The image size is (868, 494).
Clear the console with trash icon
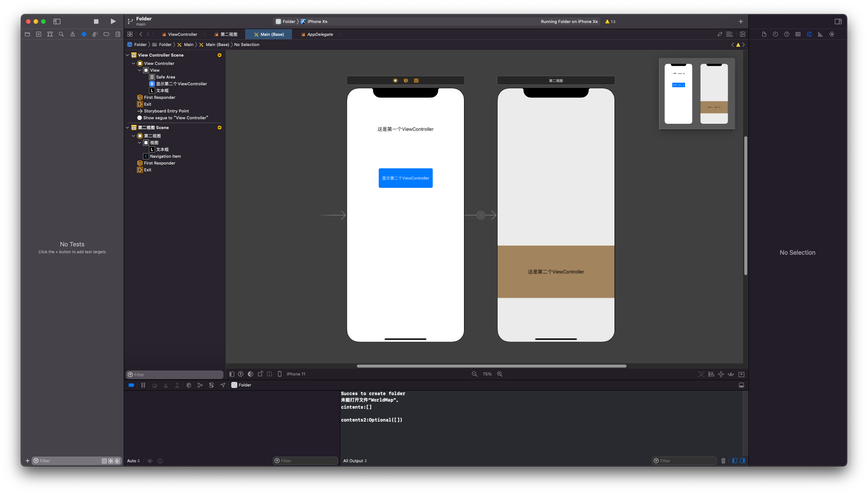723,461
